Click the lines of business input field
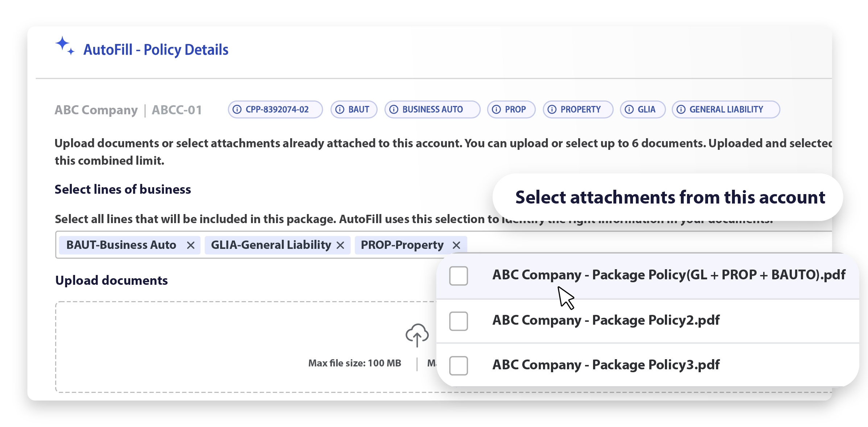 (444, 245)
